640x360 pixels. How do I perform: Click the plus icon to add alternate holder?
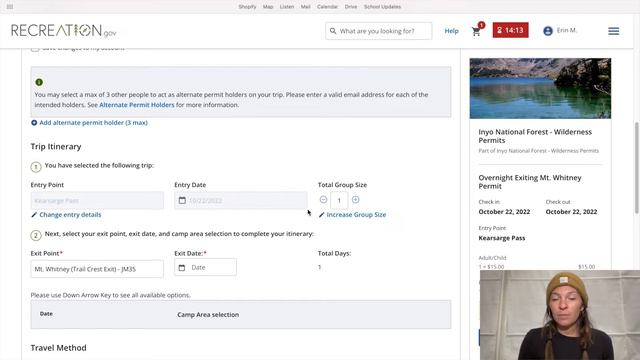click(x=34, y=123)
